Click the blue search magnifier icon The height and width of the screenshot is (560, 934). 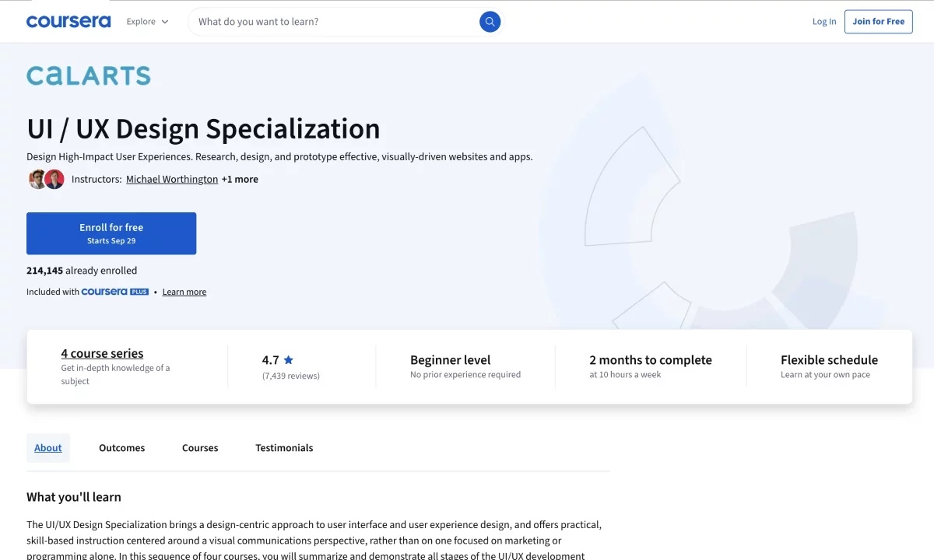490,22
